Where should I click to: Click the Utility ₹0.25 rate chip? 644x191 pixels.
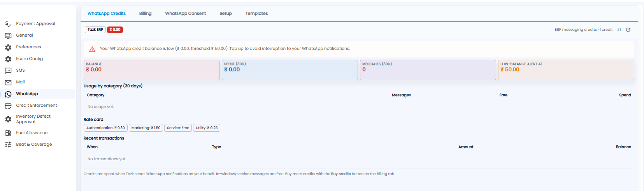point(207,128)
